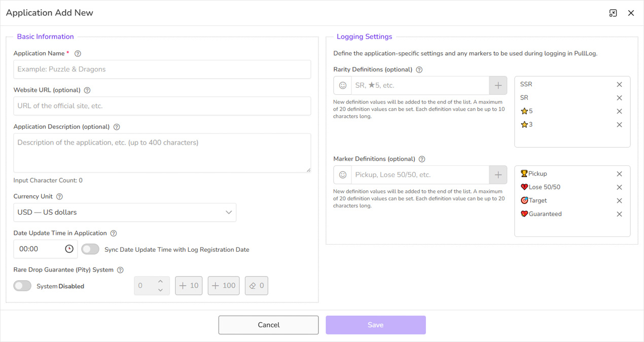The image size is (644, 342).
Task: Open emoji picker for Rarity Definitions
Action: click(x=343, y=85)
